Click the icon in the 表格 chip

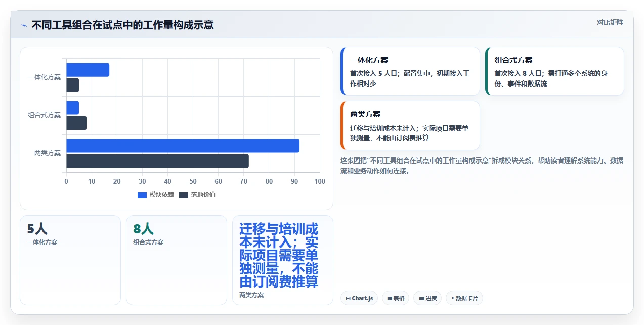tap(390, 299)
